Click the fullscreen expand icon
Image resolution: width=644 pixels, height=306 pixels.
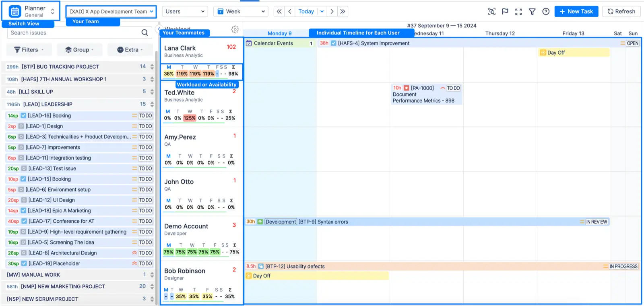pos(518,12)
